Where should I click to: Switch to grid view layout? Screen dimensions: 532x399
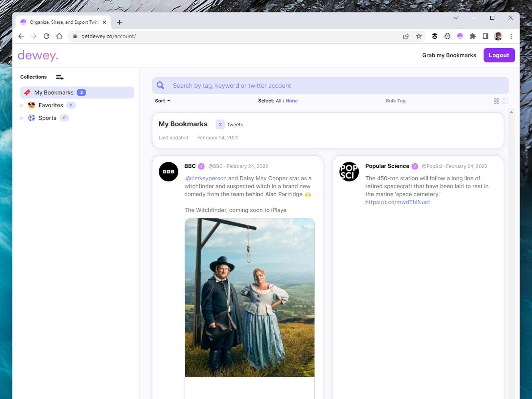pyautogui.click(x=496, y=101)
